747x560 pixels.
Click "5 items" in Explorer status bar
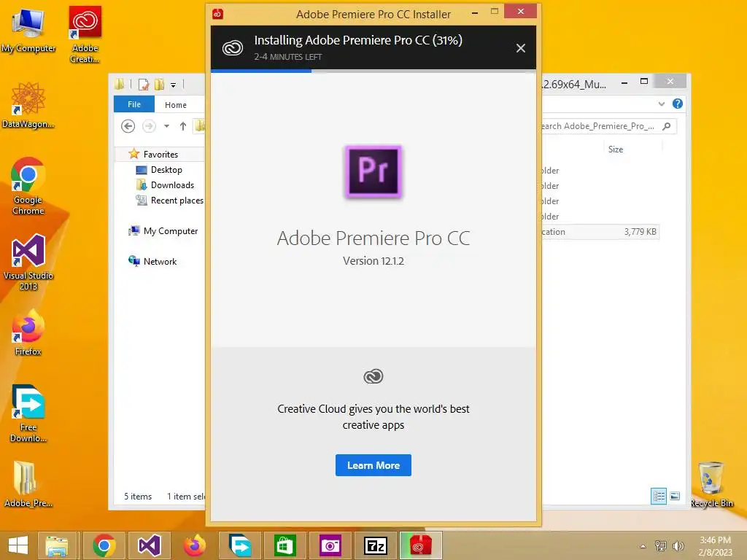pyautogui.click(x=138, y=496)
